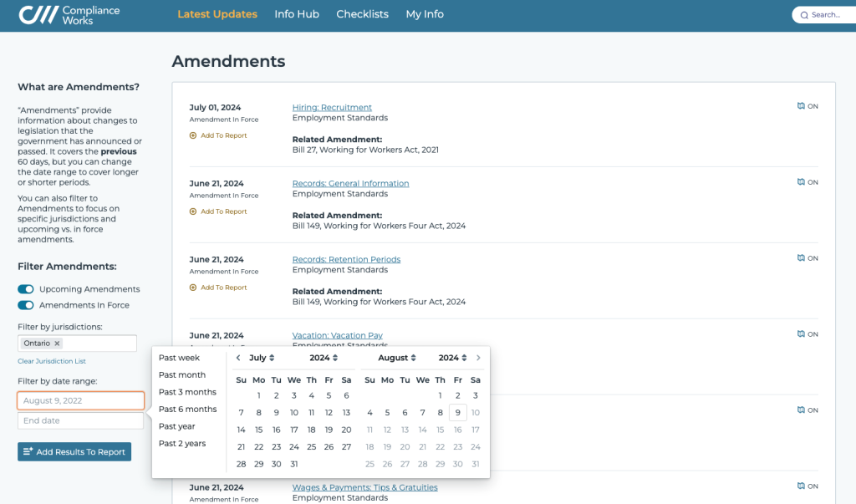Image resolution: width=856 pixels, height=504 pixels.
Task: Select Past month preset
Action: tap(182, 374)
